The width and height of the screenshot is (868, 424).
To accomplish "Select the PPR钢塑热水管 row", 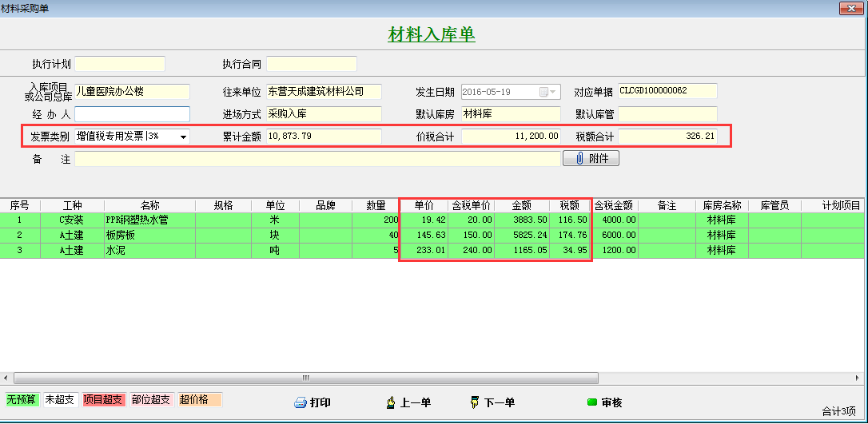I will (x=136, y=220).
